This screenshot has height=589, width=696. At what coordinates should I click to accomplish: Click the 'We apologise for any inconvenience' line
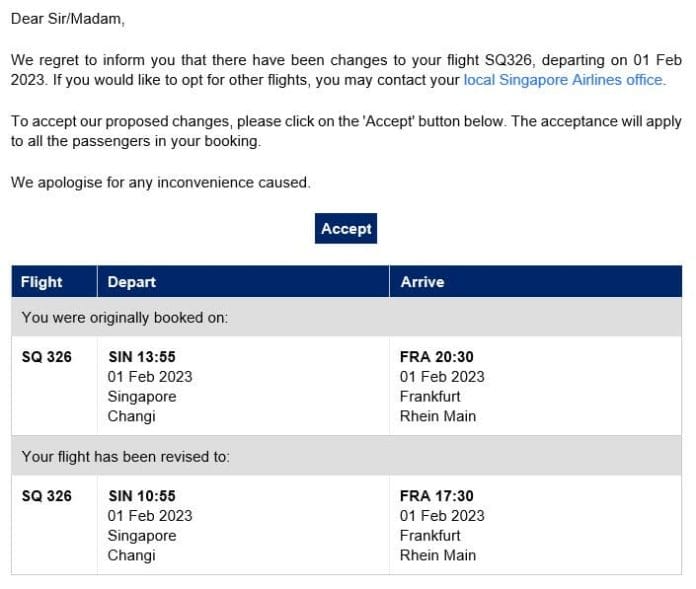pyautogui.click(x=160, y=183)
